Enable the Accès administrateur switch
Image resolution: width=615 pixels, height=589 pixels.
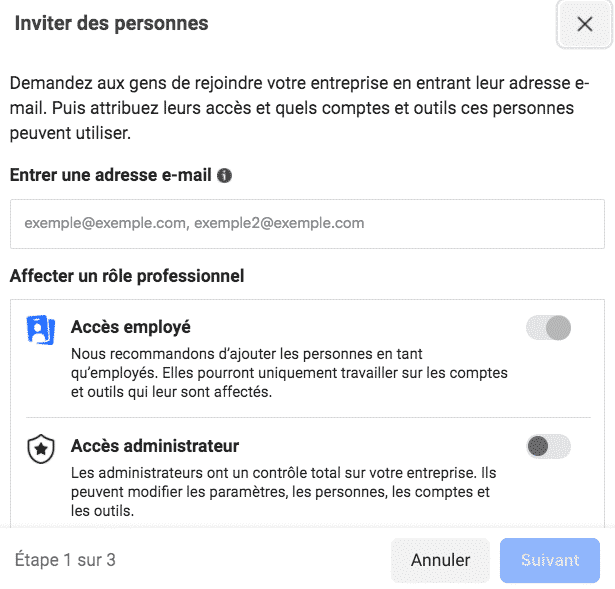[x=548, y=446]
